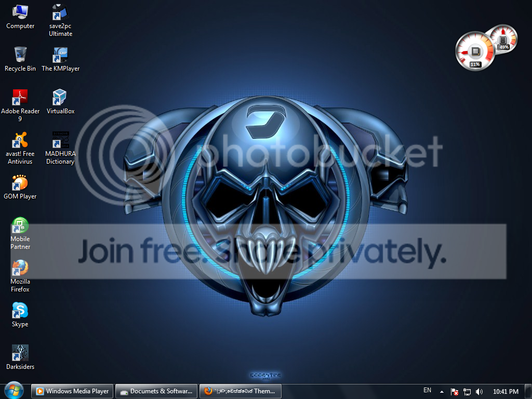This screenshot has height=399, width=532.
Task: Open Mobile Partner shortcut
Action: pyautogui.click(x=20, y=233)
